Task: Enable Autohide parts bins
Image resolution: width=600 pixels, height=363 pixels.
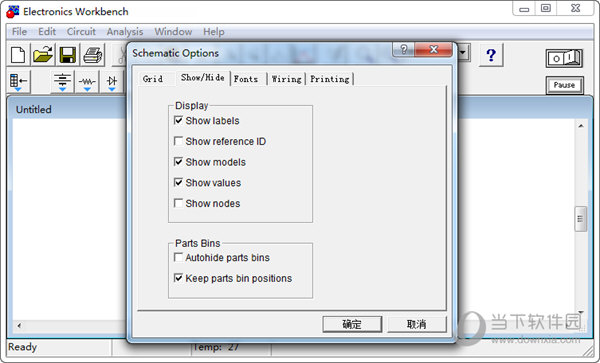Action: pyautogui.click(x=178, y=257)
